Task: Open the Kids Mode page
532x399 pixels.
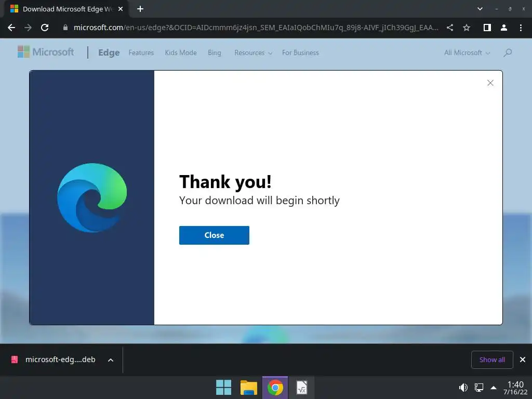Action: coord(181,52)
